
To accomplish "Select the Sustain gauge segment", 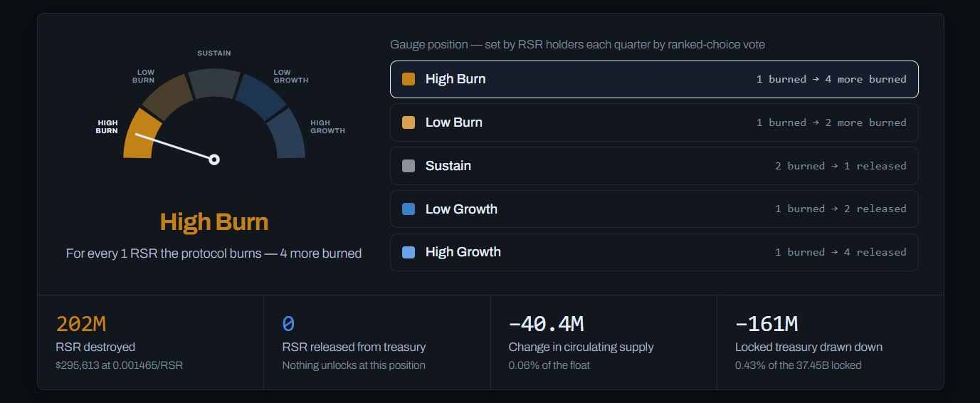I will 214,83.
